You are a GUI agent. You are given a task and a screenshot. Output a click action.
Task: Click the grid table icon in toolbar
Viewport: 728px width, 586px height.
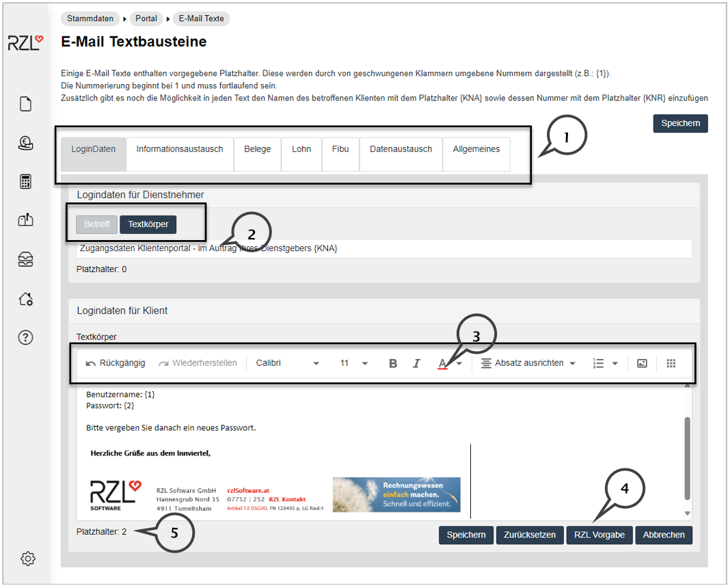[671, 363]
